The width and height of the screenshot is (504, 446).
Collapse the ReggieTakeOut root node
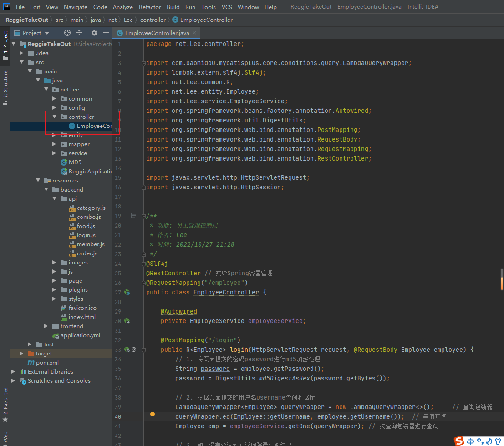click(14, 44)
